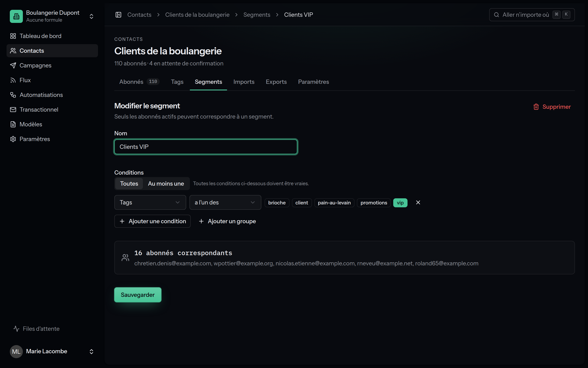Select the Toutes conditions mode
The image size is (588, 368).
[129, 184]
